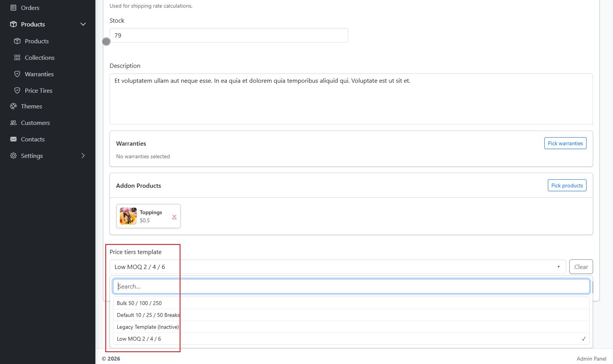The image size is (613, 364).
Task: Expand the Settings submenu arrow
Action: (x=83, y=156)
